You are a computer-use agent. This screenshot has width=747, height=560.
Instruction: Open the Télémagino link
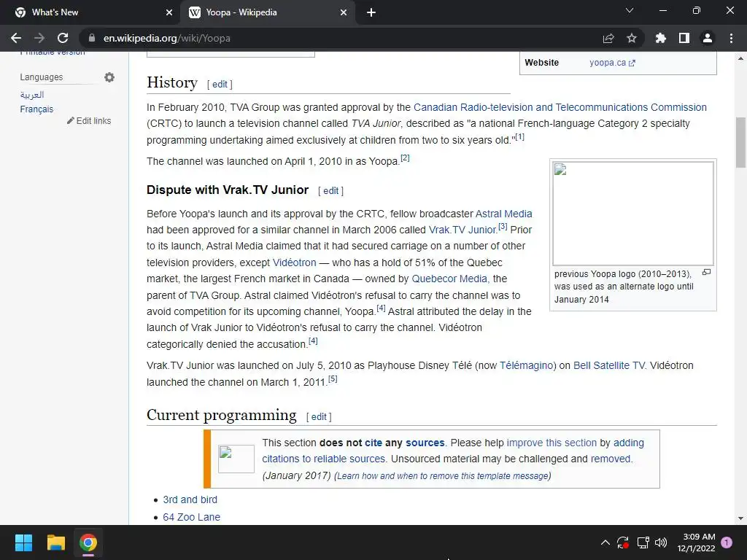point(526,366)
